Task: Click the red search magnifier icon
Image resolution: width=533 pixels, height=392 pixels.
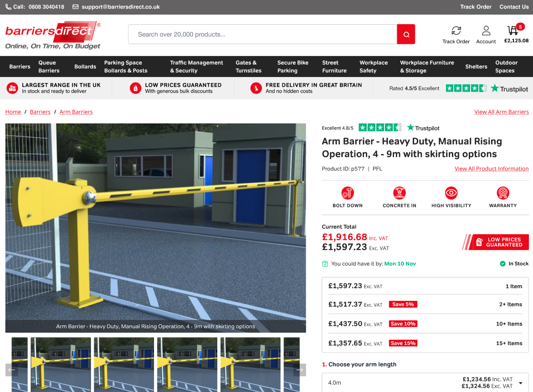Action: point(405,34)
